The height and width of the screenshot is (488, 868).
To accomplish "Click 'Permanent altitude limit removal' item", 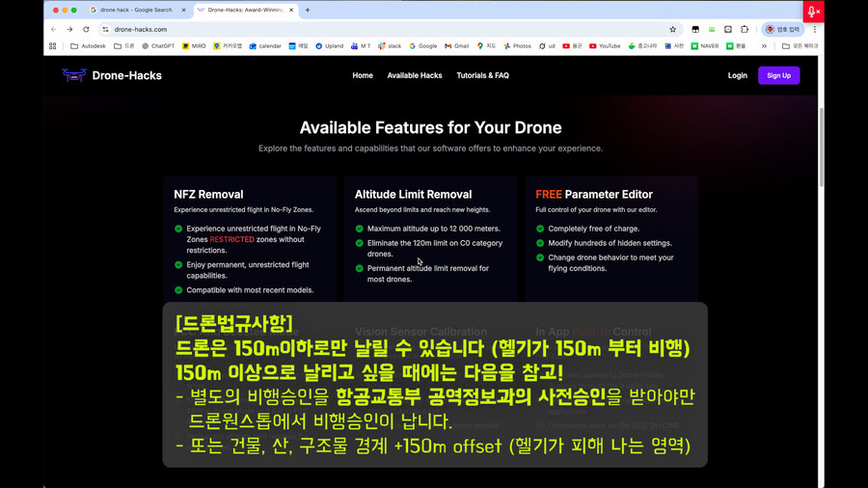I will (428, 274).
